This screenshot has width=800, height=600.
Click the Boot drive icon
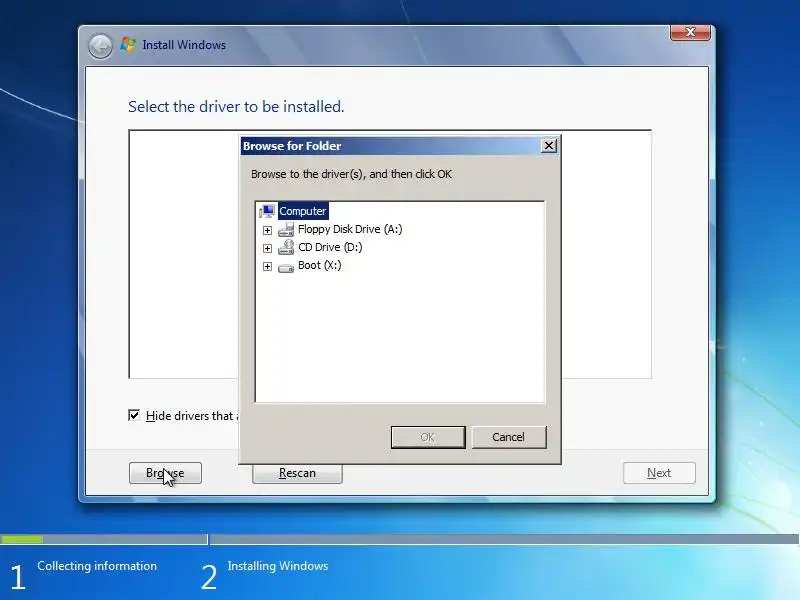(286, 267)
